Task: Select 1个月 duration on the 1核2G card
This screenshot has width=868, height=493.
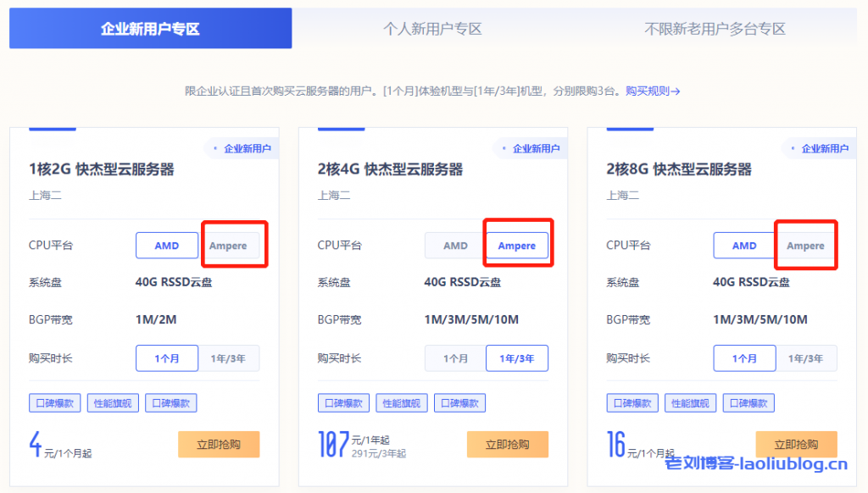Action: [167, 358]
